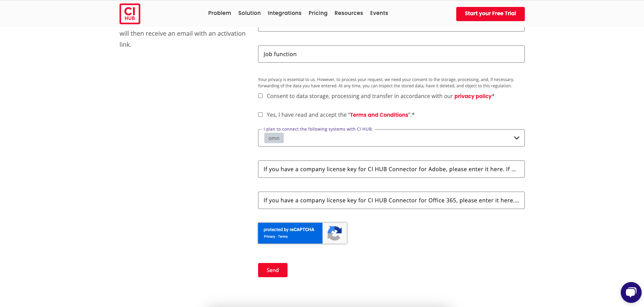Open the Resources menu item
The width and height of the screenshot is (644, 307).
click(349, 13)
